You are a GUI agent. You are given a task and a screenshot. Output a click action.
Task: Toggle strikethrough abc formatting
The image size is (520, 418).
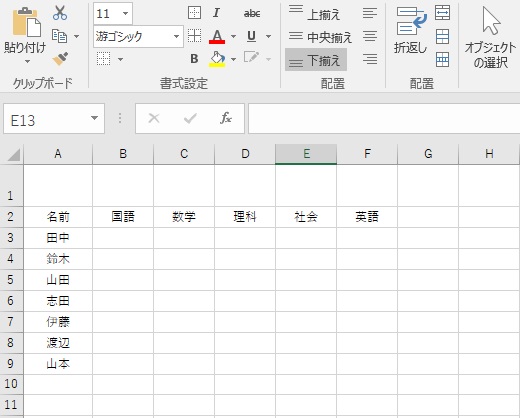252,14
